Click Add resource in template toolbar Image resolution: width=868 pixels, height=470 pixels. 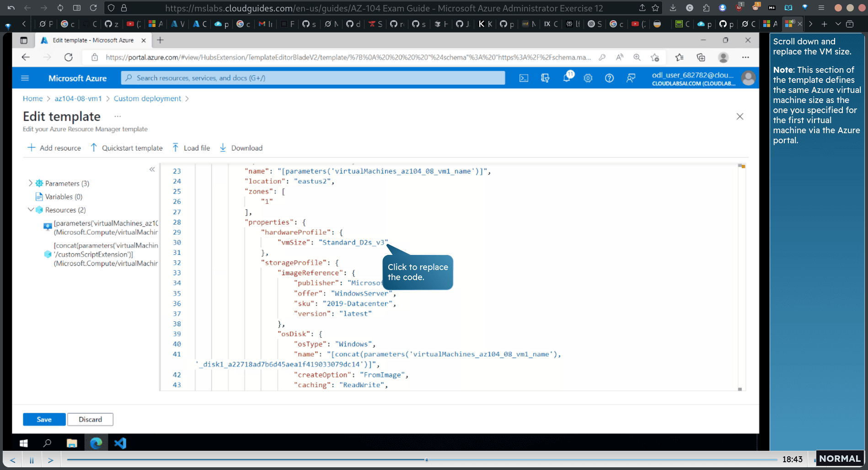click(x=54, y=148)
